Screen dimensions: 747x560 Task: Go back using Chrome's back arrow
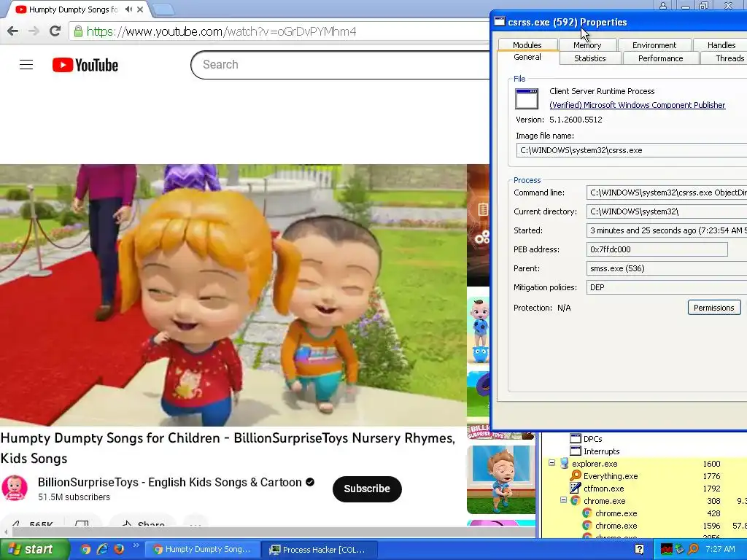pyautogui.click(x=13, y=31)
